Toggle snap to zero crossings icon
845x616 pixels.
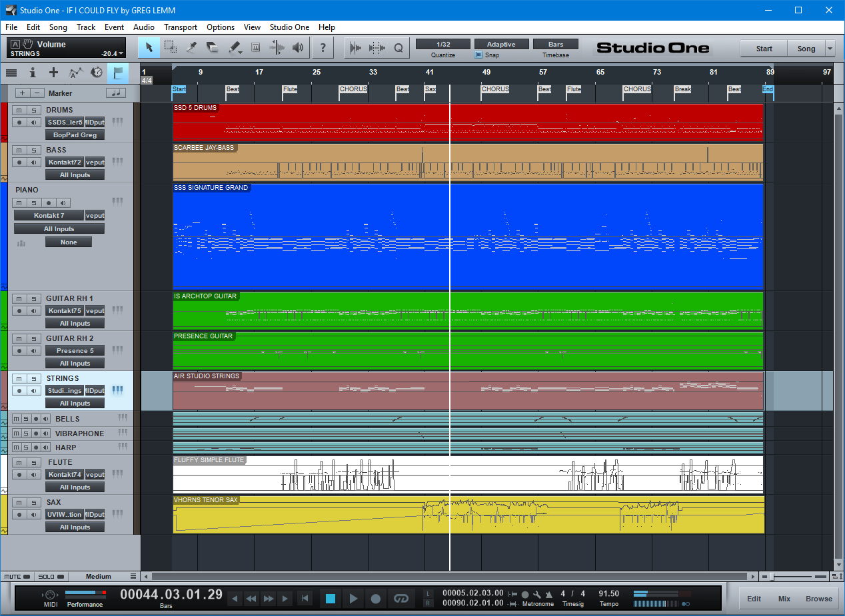pyautogui.click(x=356, y=47)
